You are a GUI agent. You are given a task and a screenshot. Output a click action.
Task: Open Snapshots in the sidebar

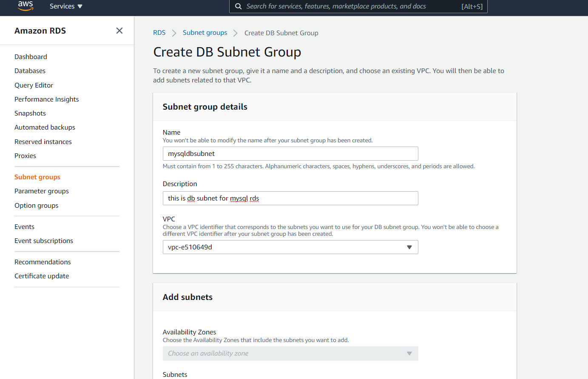(x=30, y=113)
